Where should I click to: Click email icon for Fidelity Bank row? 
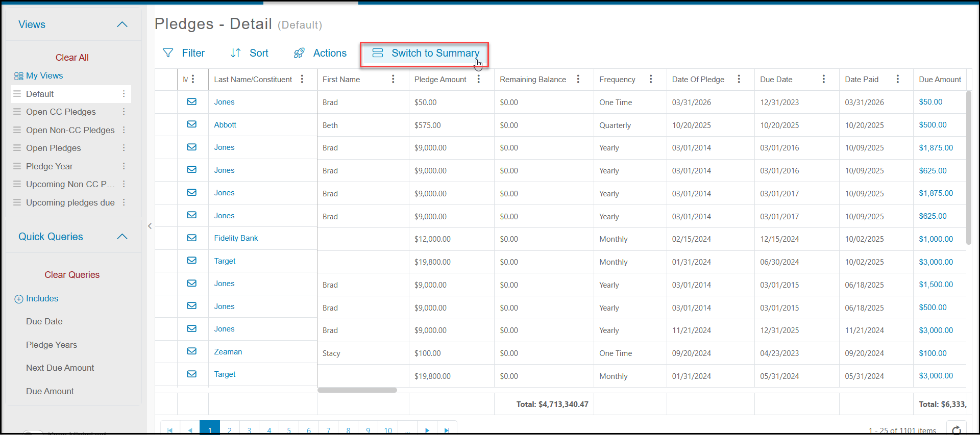(x=192, y=238)
